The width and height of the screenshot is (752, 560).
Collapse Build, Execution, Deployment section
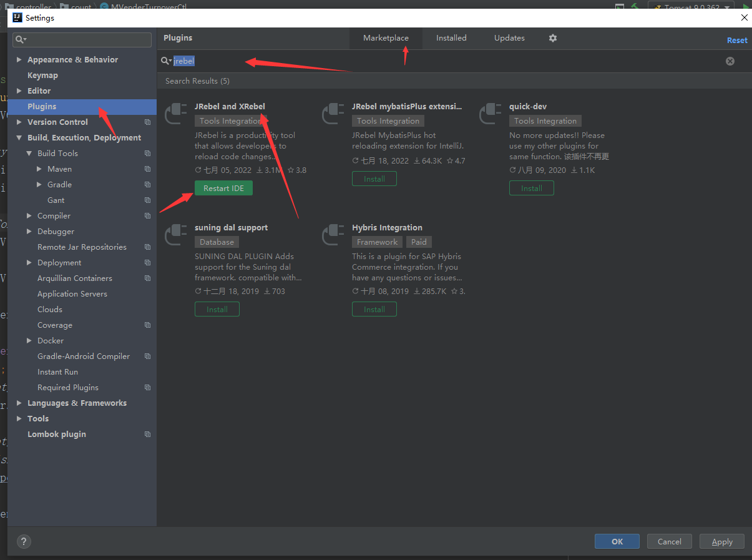19,138
